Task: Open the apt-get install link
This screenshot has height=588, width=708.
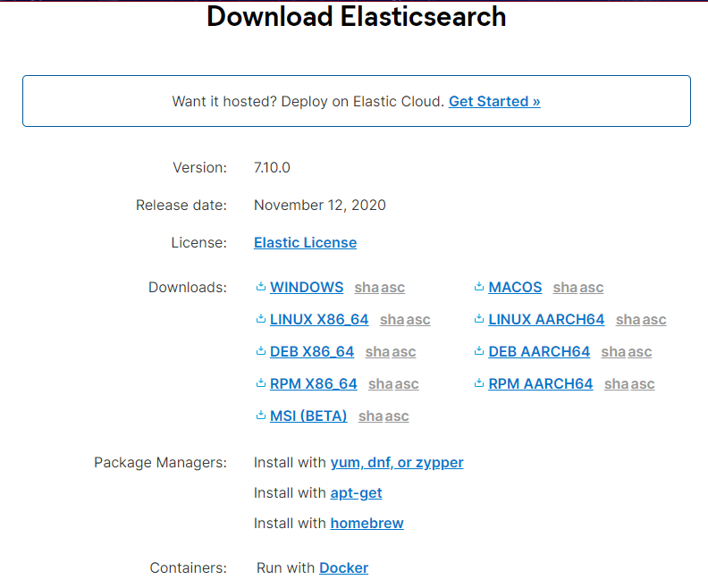Action: coord(357,493)
